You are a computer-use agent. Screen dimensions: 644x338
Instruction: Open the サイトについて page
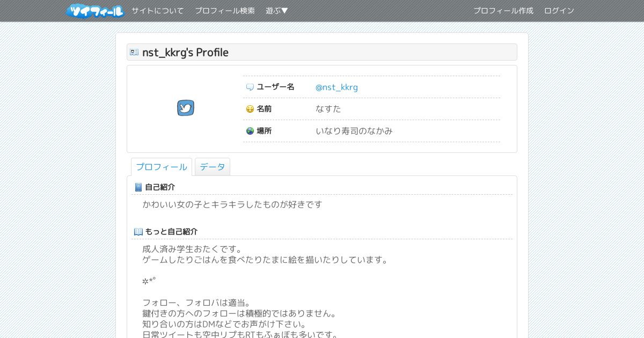click(x=158, y=11)
